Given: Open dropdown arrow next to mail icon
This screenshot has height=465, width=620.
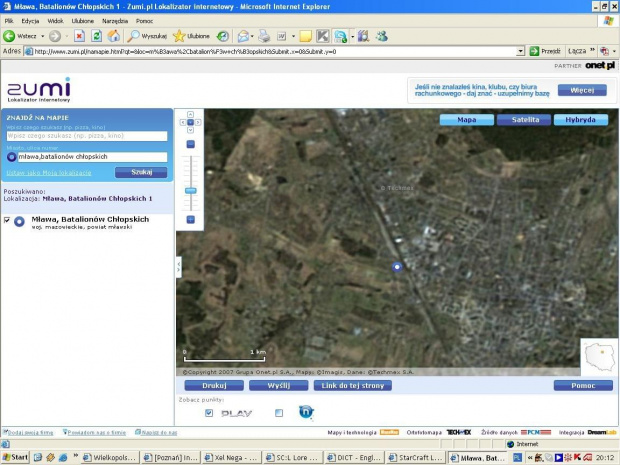Looking at the screenshot, I should point(252,36).
